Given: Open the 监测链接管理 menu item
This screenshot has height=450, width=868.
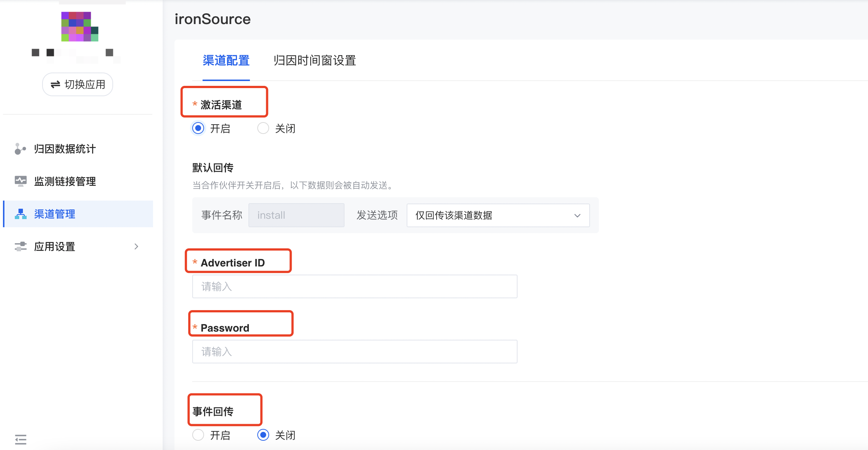Looking at the screenshot, I should pos(65,181).
